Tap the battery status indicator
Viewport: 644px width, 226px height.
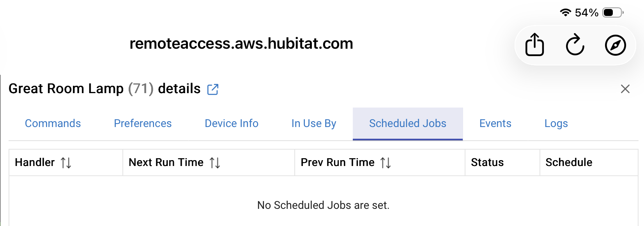tap(612, 12)
